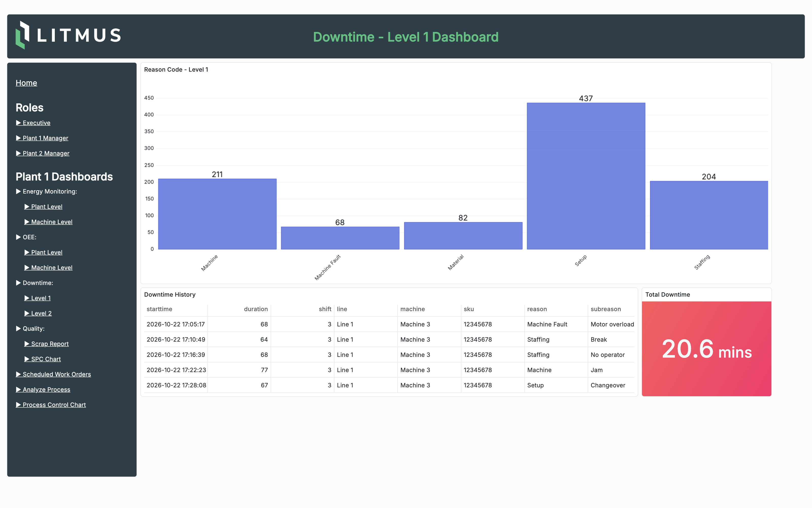Click the Machine Fault bar showing 68

(x=340, y=238)
